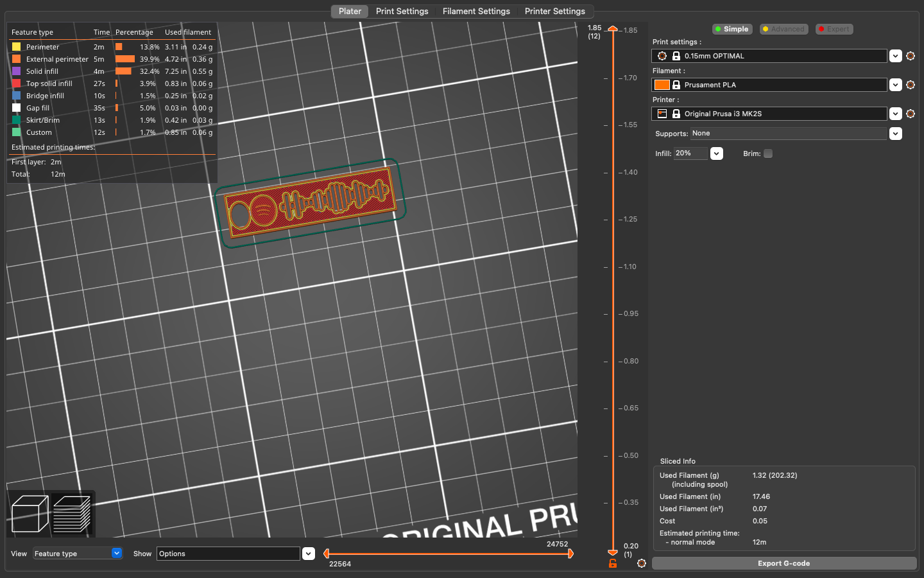Viewport: 924px width, 578px height.
Task: Click the vertical layer slider top handle
Action: (613, 29)
